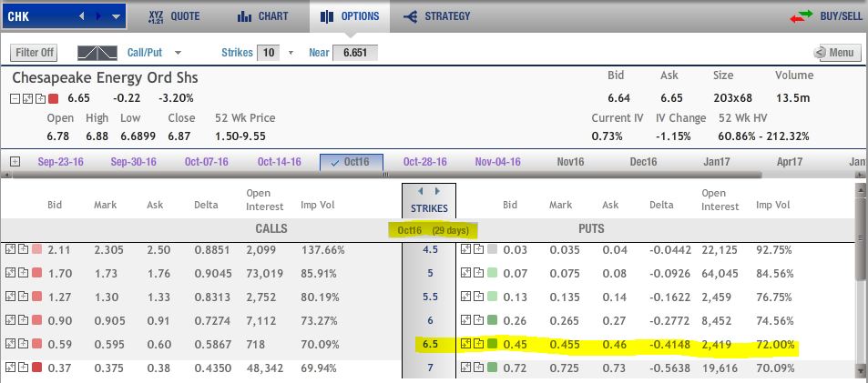Click the add icon beside the 6.65 stock price

click(40, 99)
